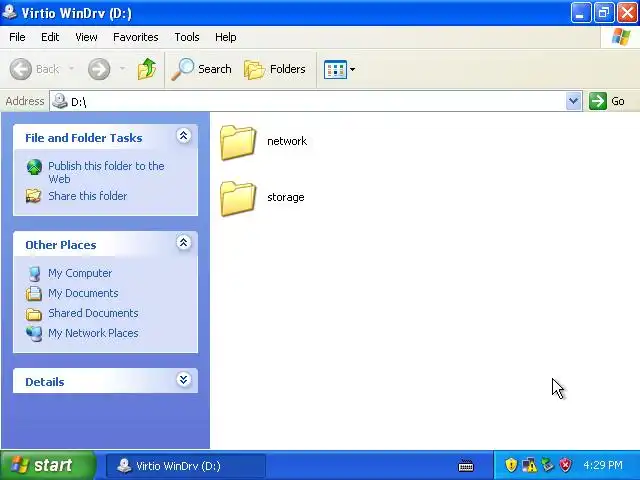640x480 pixels.
Task: Open the Back history dropdown arrow
Action: click(71, 69)
